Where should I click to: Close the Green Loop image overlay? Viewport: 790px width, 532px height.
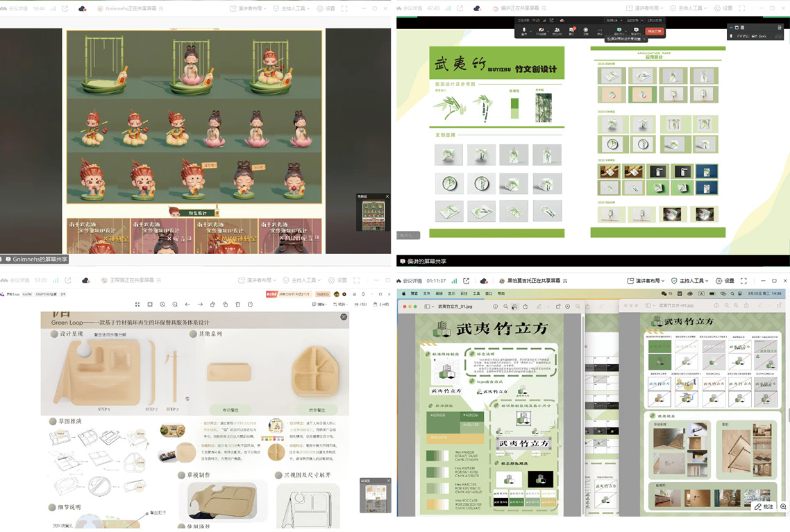pos(344,317)
